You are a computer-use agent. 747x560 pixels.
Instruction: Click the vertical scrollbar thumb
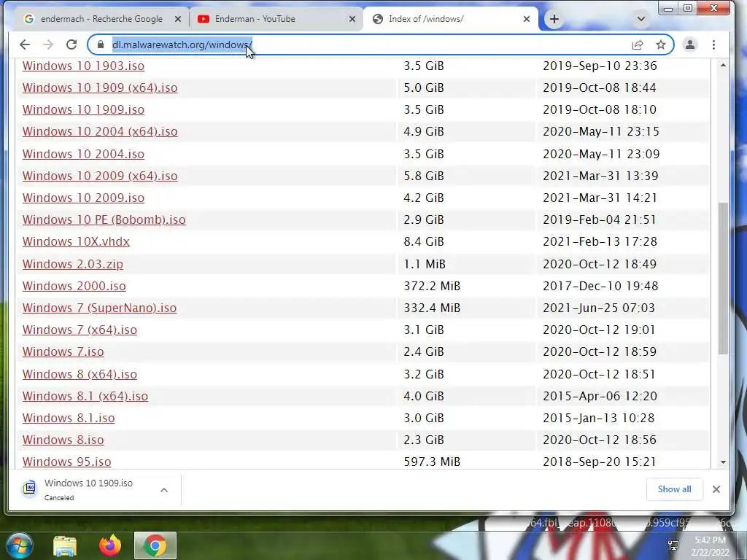click(x=723, y=278)
